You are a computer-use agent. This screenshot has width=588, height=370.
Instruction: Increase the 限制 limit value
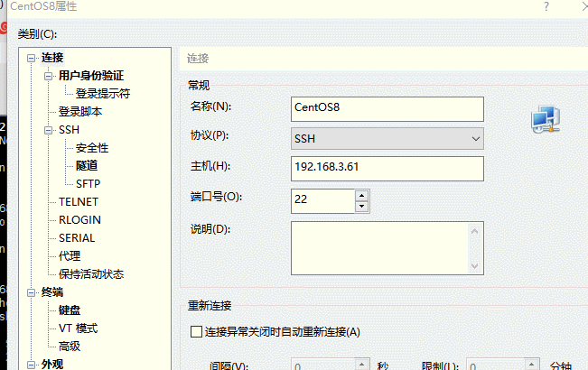click(532, 364)
